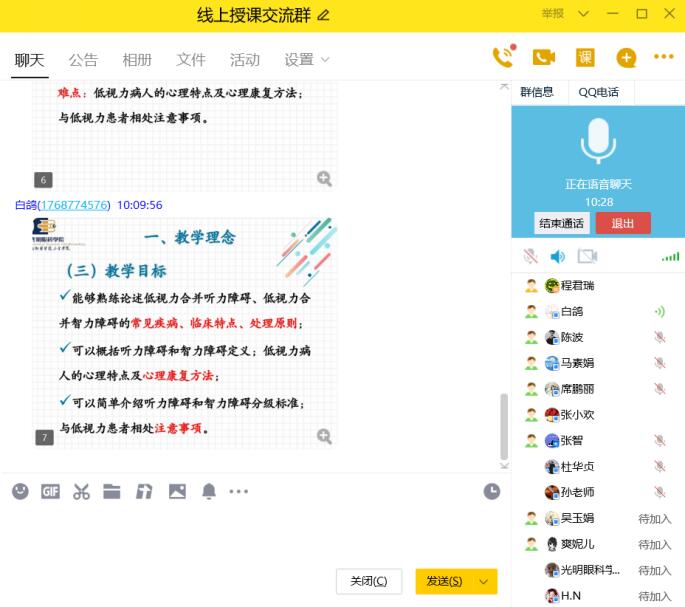Switch to the 公告 tab
This screenshot has height=607, width=685.
point(83,60)
